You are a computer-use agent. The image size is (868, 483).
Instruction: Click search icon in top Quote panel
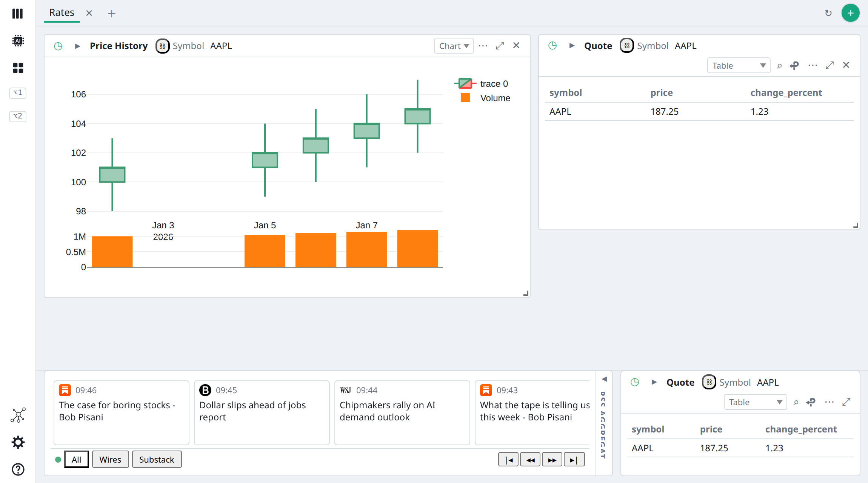click(779, 66)
